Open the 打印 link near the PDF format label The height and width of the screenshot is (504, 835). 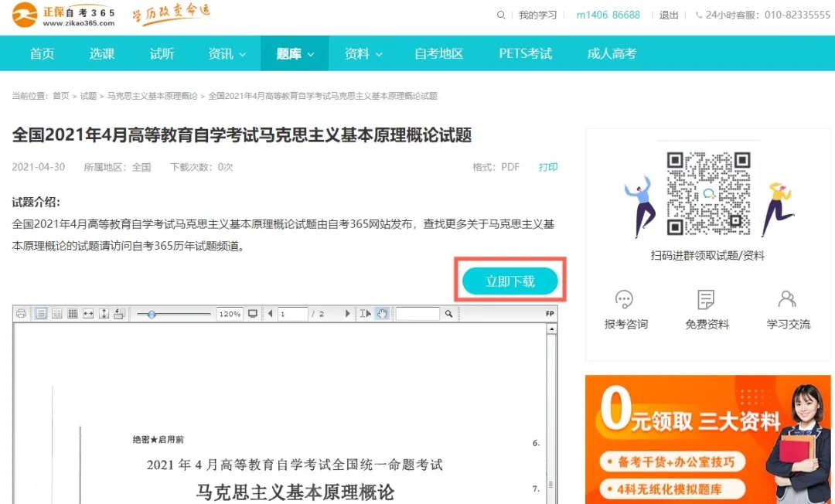547,166
